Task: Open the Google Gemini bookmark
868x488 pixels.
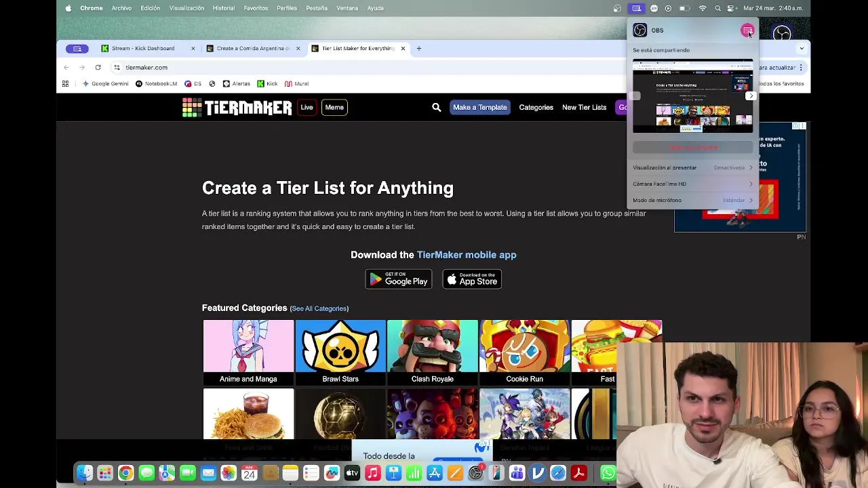Action: coord(105,83)
